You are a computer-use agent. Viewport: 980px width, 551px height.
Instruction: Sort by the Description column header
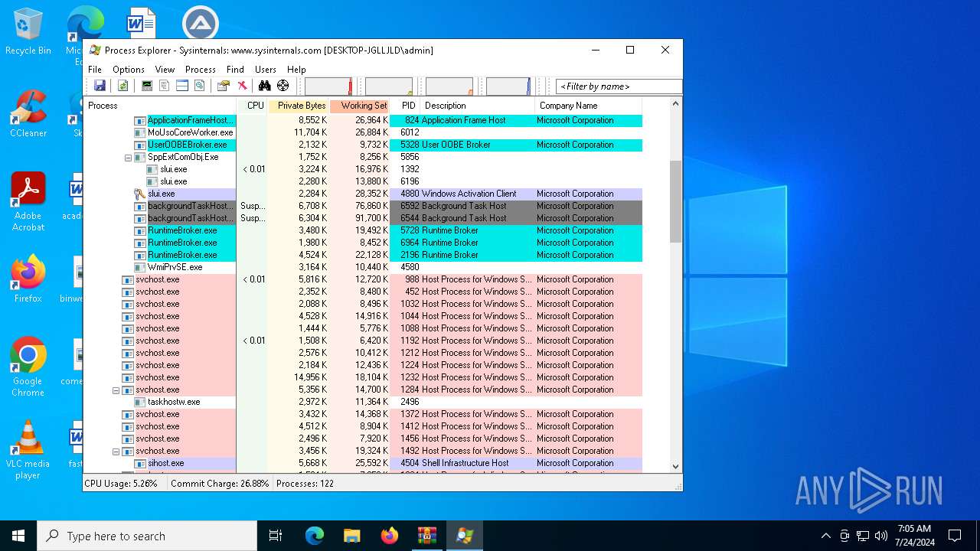(477, 106)
